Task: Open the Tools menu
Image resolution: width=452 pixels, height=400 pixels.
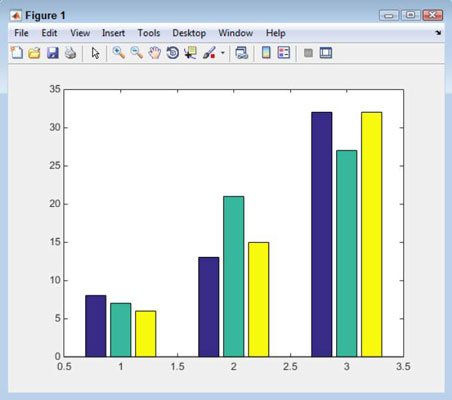Action: click(x=149, y=33)
